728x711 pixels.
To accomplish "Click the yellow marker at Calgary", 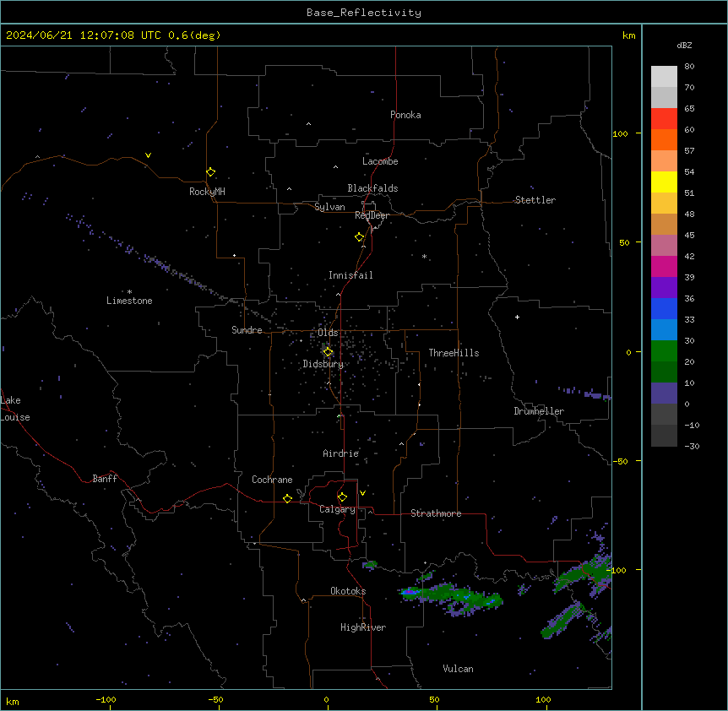I will 342,497.
